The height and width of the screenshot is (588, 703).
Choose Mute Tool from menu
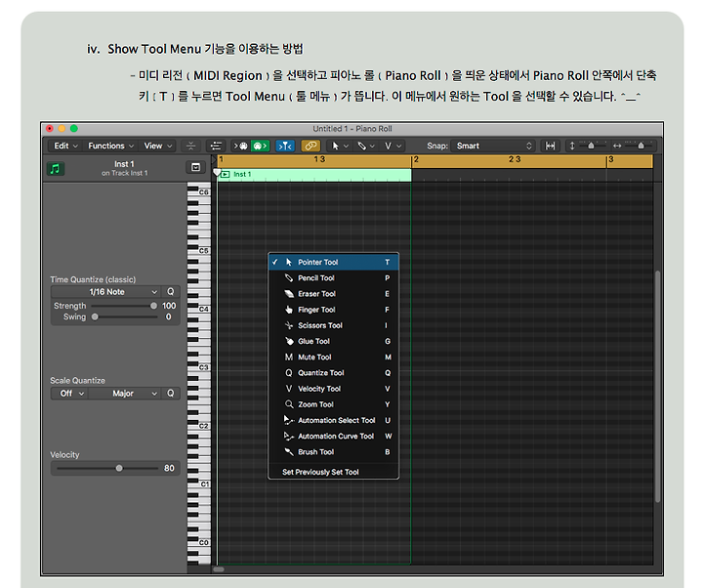[333, 357]
